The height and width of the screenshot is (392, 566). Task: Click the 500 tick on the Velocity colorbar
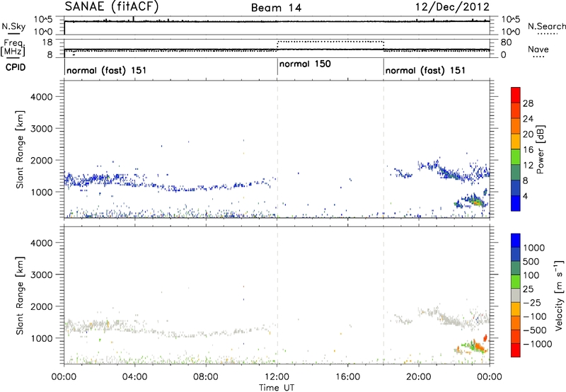point(531,261)
